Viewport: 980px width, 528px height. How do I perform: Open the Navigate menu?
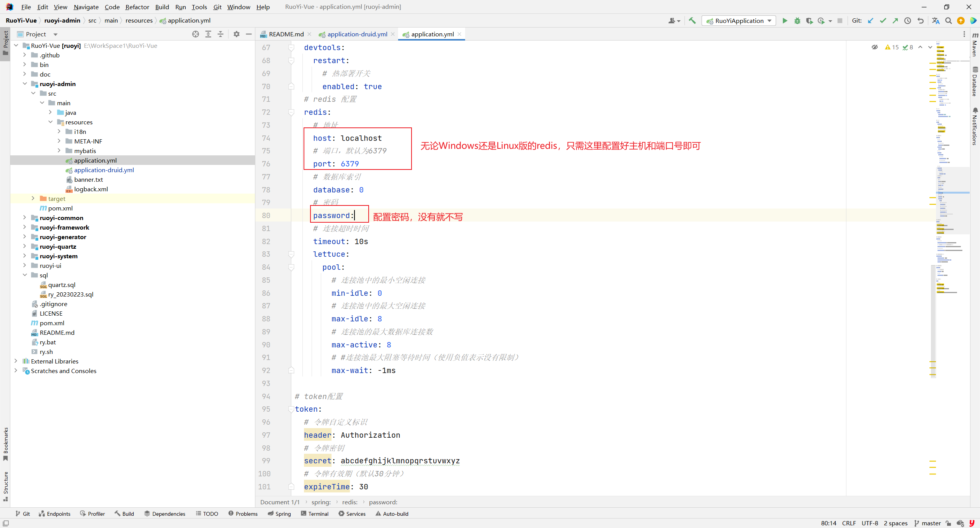click(x=87, y=7)
